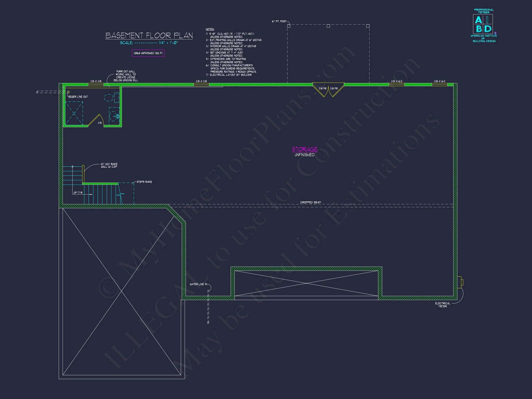Screen dimensions: 532x399
Task: Click the Basement Floor Plan title
Action: pos(149,36)
